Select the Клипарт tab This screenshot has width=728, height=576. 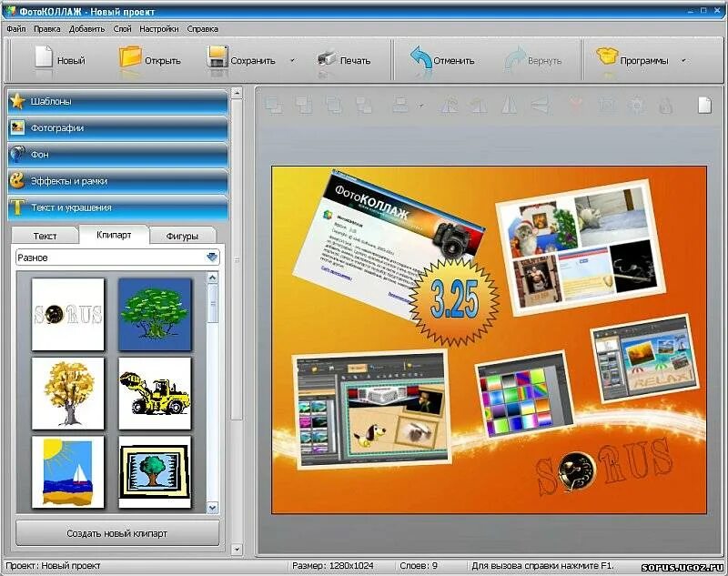coord(114,235)
